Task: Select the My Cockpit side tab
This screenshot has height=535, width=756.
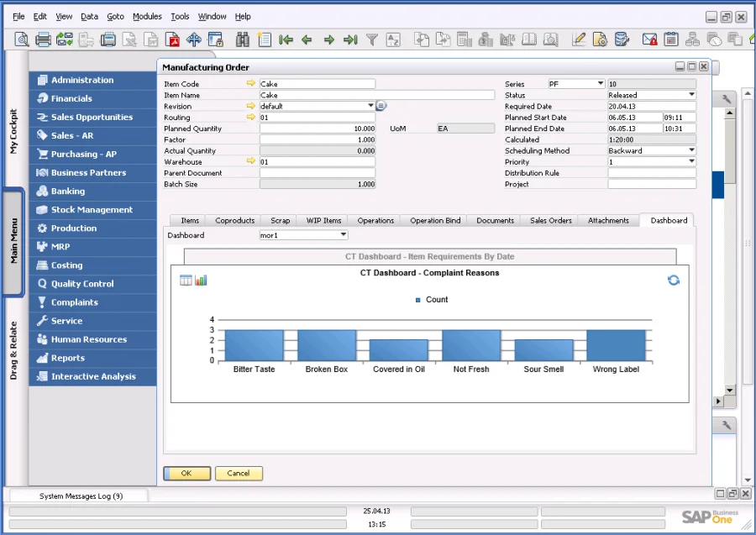Action: pos(14,131)
